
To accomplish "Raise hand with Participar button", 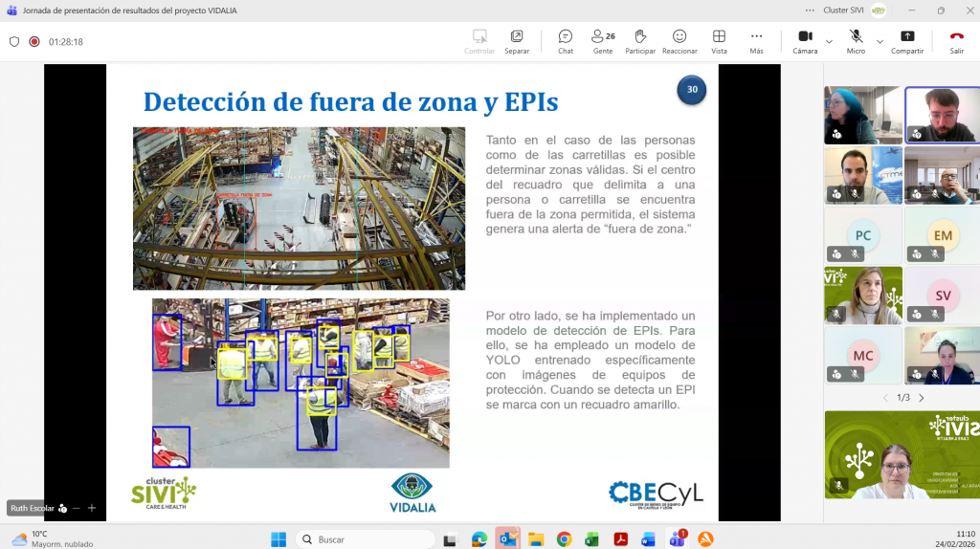I will (640, 41).
